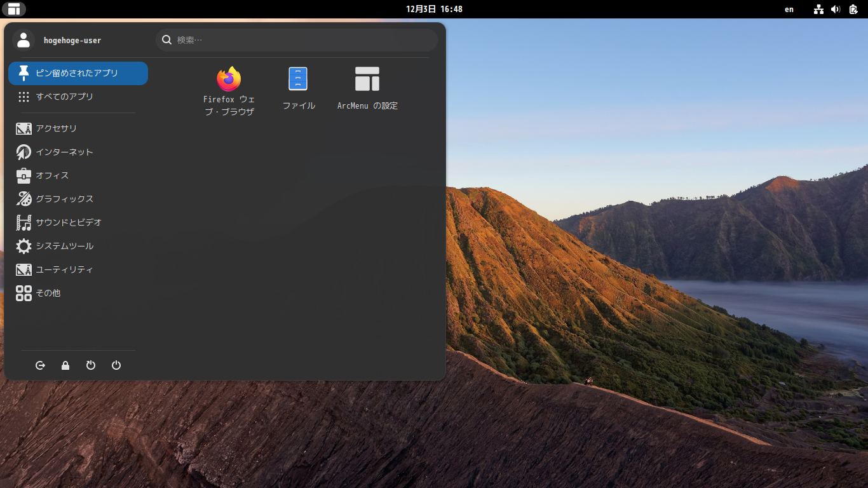868x488 pixels.
Task: Open the volume icon in system tray
Action: point(836,9)
